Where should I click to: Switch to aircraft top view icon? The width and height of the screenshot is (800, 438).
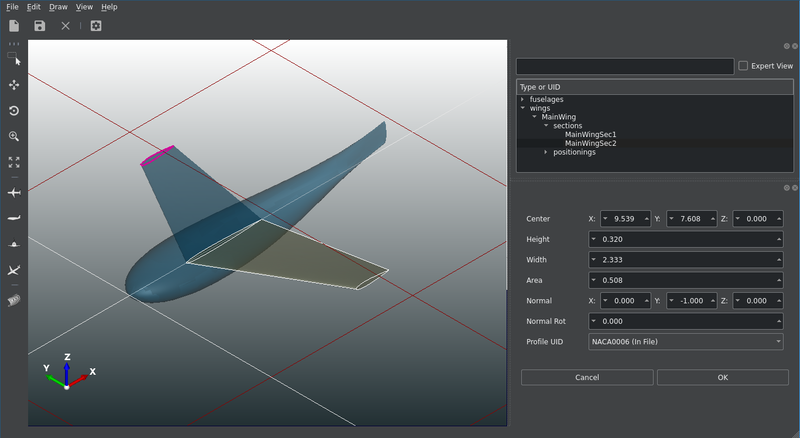click(14, 191)
